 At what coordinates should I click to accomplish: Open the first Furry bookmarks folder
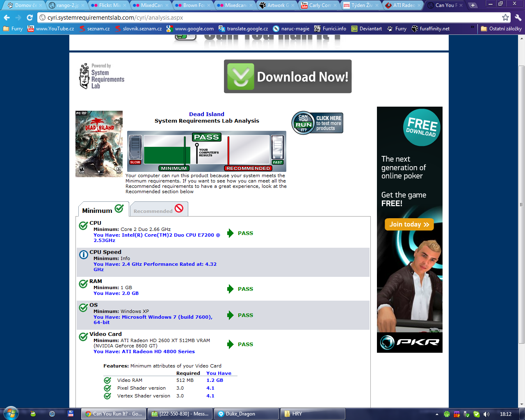tap(13, 29)
